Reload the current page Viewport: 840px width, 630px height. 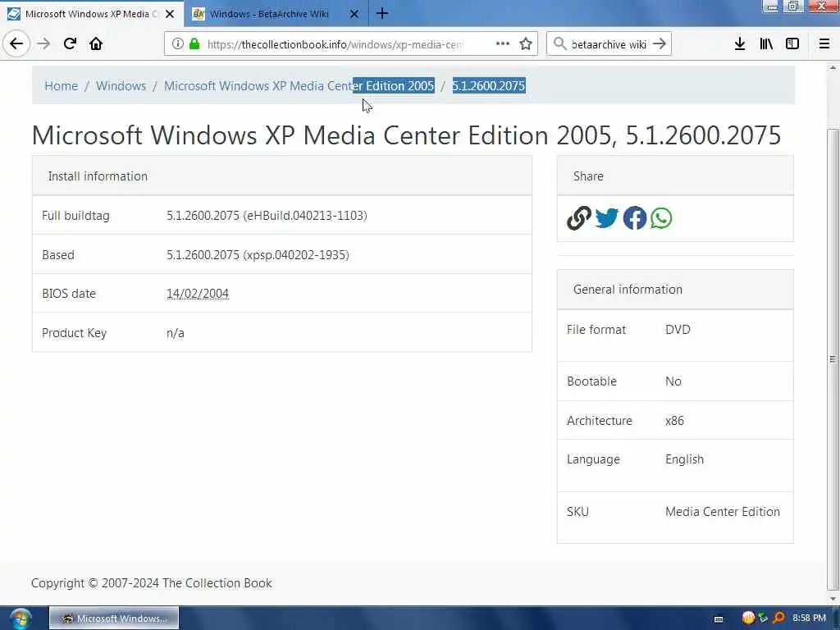click(70, 43)
